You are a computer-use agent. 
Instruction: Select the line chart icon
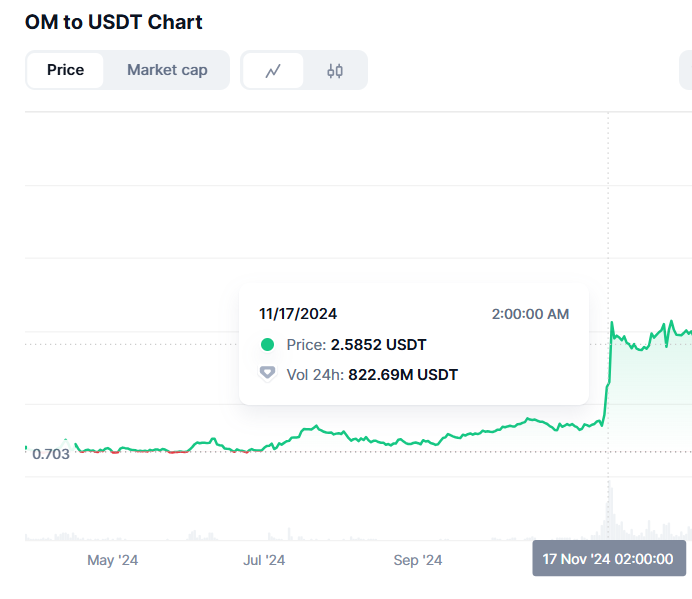coord(273,71)
